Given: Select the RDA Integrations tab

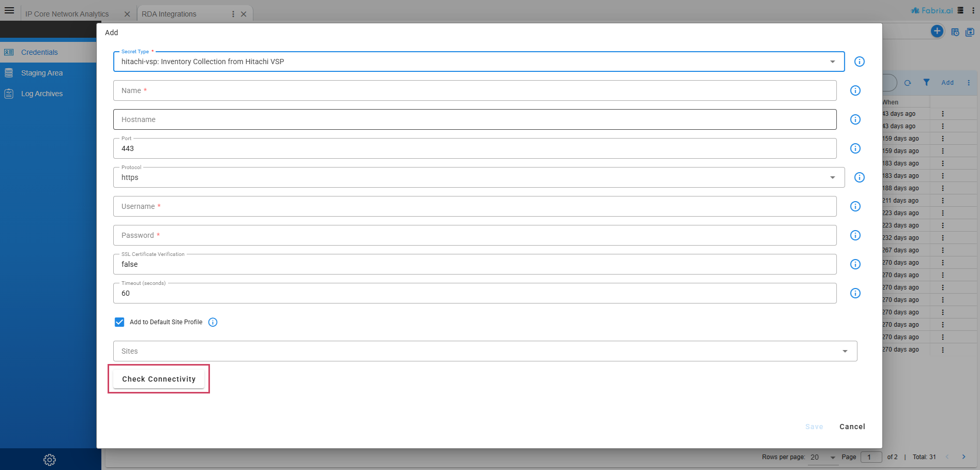Looking at the screenshot, I should 169,14.
